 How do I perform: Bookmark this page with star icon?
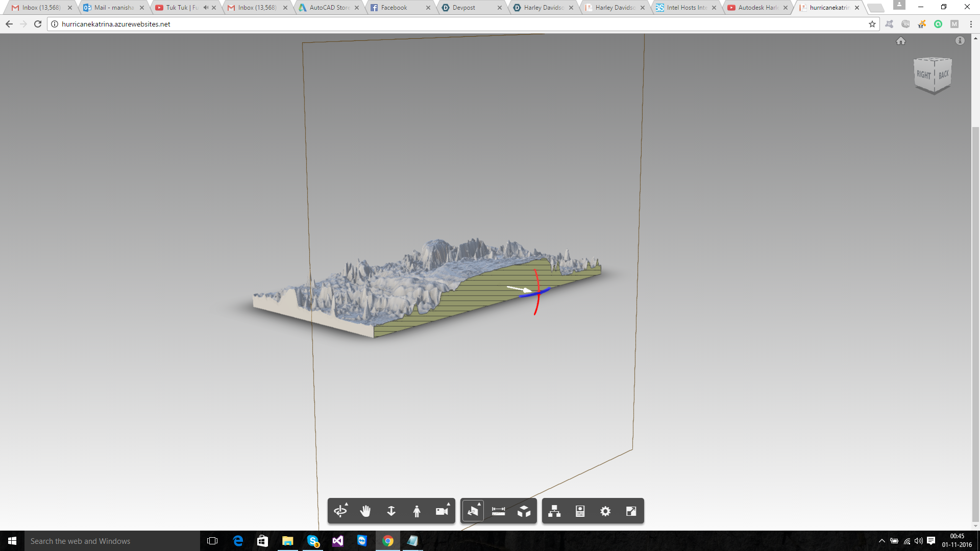872,24
